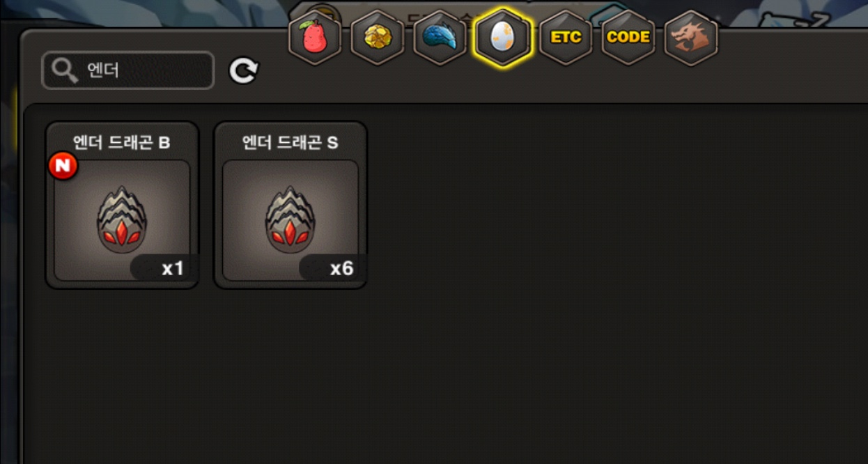Switch to the ETC tab

point(566,38)
